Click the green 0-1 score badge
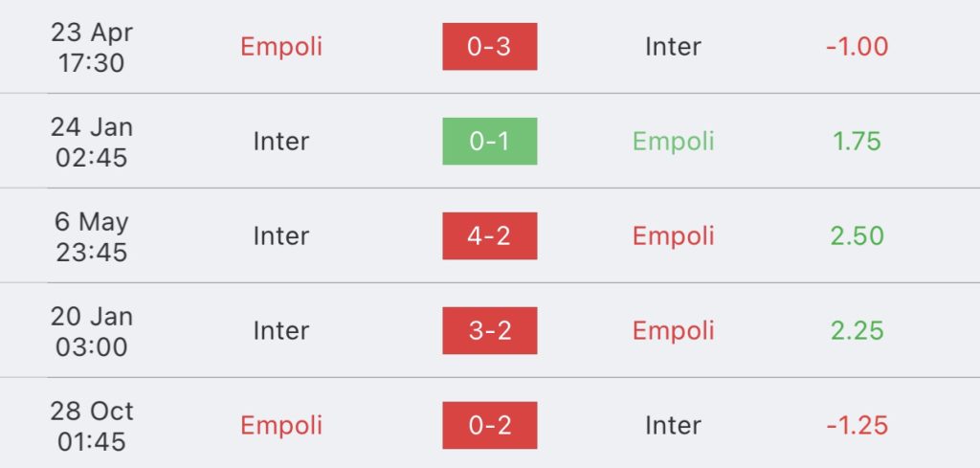The width and height of the screenshot is (980, 468). [489, 142]
